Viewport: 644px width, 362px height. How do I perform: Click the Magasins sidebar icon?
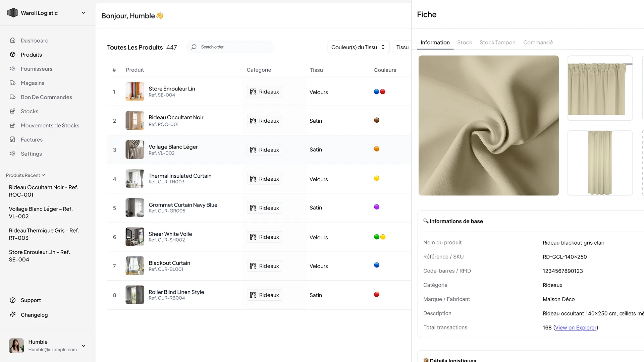[12, 83]
